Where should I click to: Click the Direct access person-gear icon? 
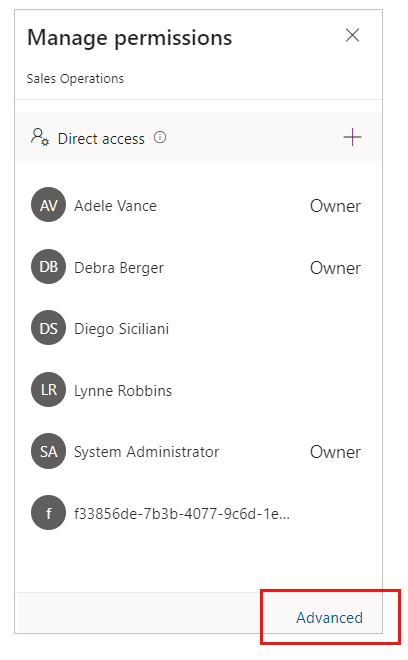coord(40,137)
